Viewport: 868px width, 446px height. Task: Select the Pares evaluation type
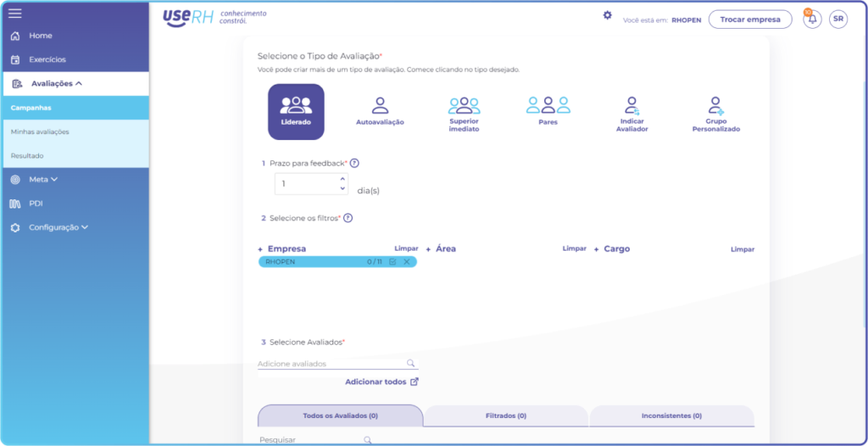[x=548, y=111]
